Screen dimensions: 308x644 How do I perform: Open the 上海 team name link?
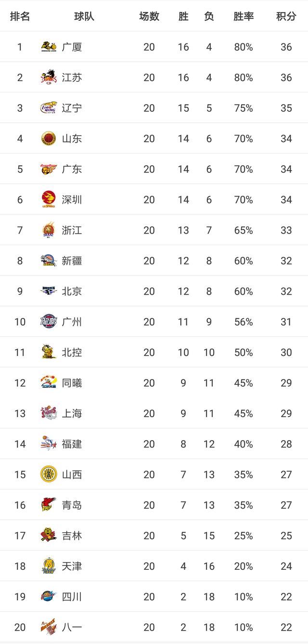point(72,413)
